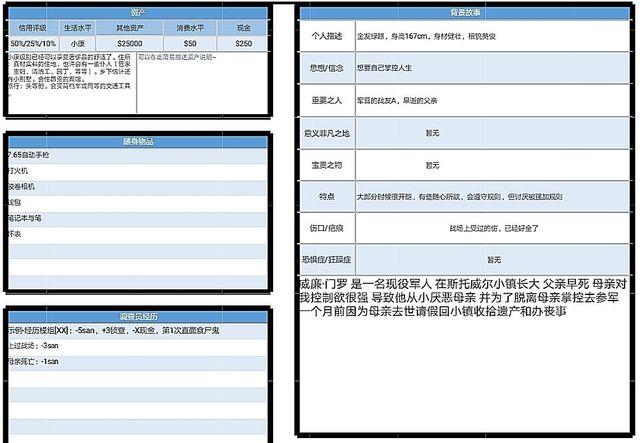The image size is (640, 443).
Task: Select the 其他资产 value $25000
Action: [130, 45]
